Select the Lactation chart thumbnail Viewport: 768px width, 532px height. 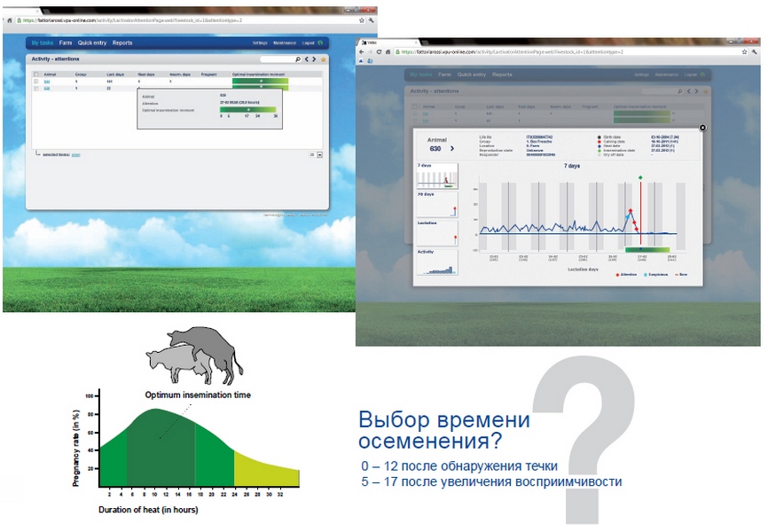tap(437, 232)
